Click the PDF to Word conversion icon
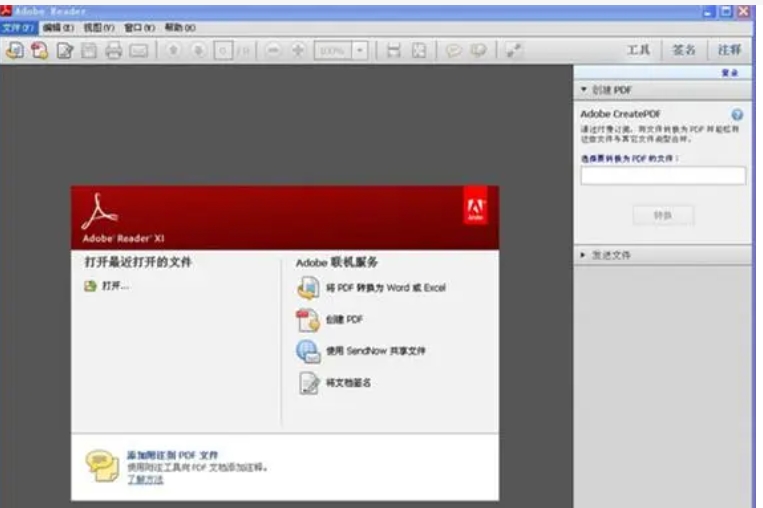 point(308,288)
